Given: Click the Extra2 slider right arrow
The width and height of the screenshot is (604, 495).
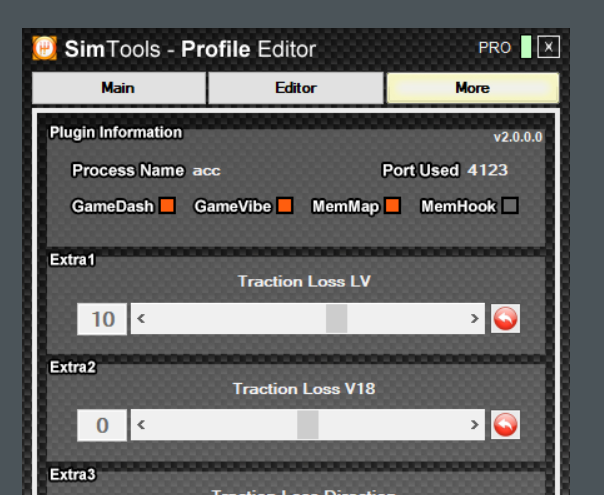Looking at the screenshot, I should 475,425.
